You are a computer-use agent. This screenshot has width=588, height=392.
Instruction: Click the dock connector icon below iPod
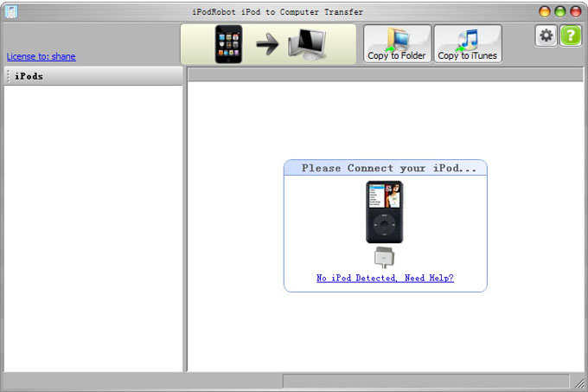(385, 257)
